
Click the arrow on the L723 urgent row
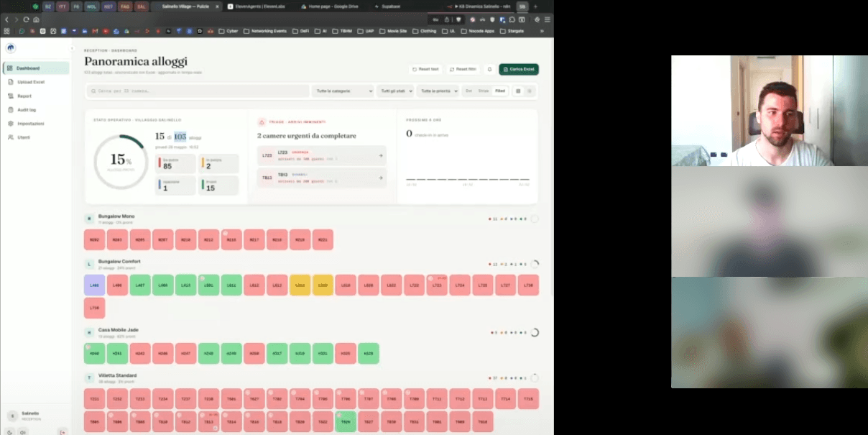tap(380, 155)
